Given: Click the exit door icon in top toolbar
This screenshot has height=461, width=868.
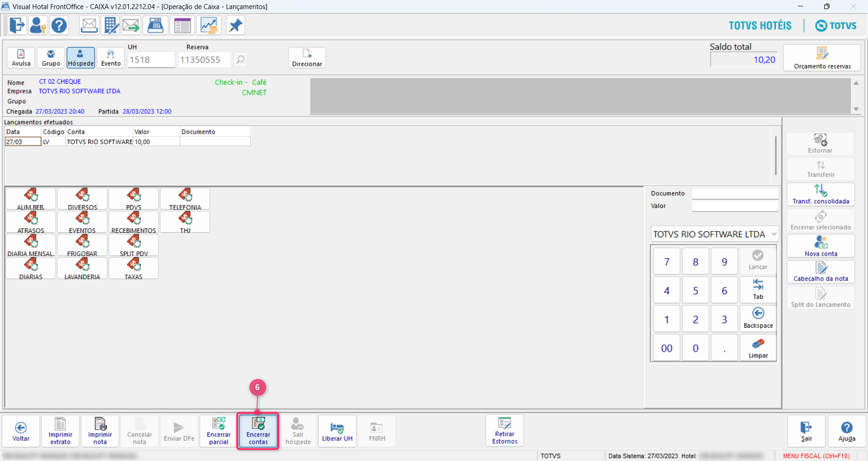Looking at the screenshot, I should (x=17, y=25).
